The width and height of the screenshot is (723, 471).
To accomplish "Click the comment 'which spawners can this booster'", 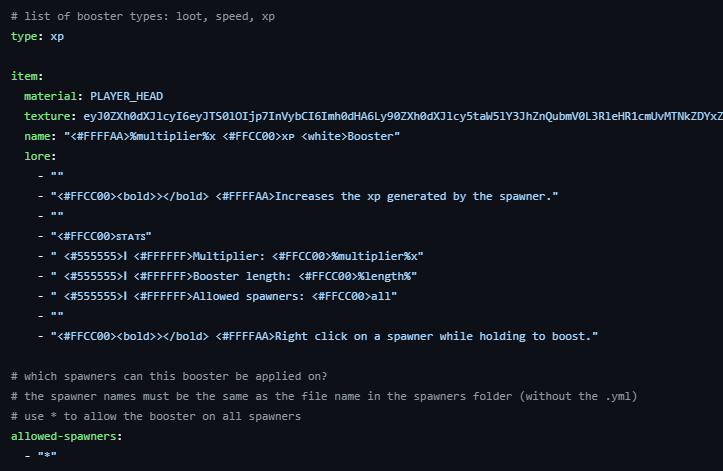I will (x=169, y=376).
